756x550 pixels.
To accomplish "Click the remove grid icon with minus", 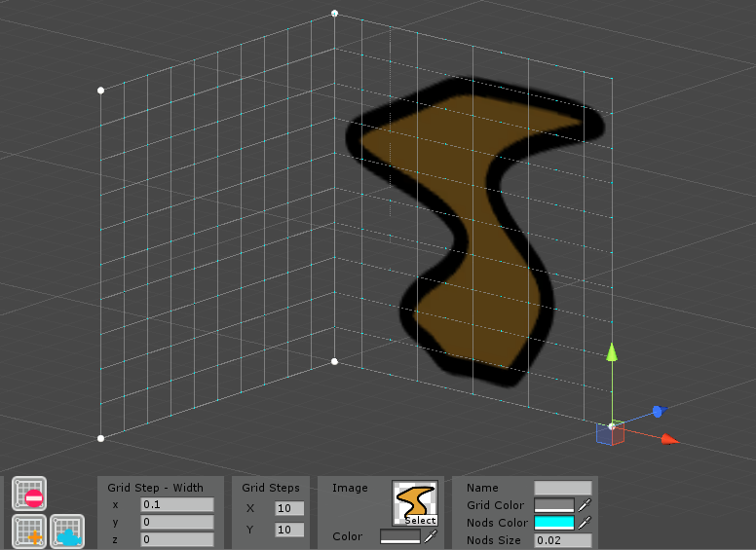I will coord(29,494).
